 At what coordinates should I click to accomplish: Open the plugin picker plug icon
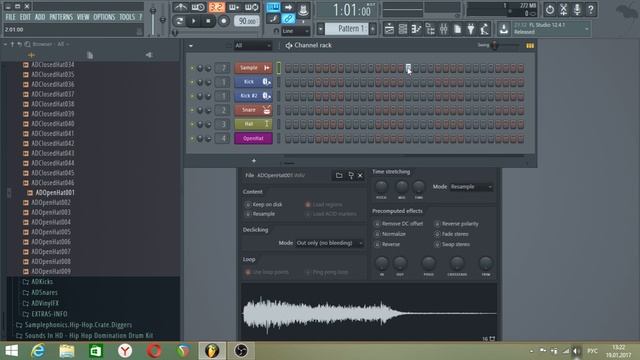[x=471, y=29]
